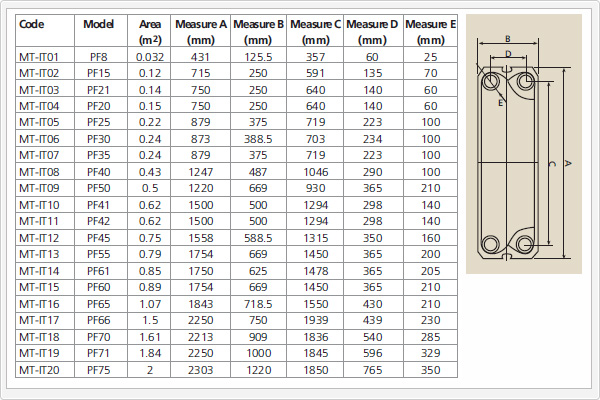600x400 pixels.
Task: Click Measure B value 1220
Action: tap(259, 370)
